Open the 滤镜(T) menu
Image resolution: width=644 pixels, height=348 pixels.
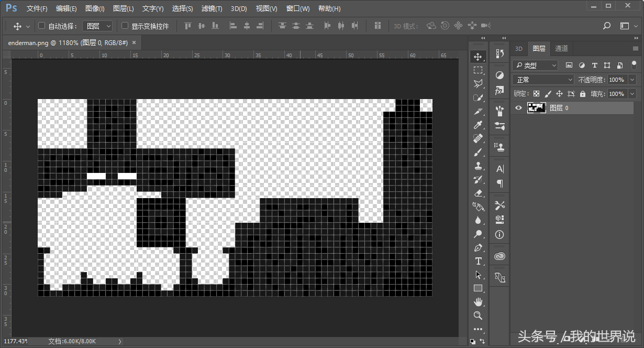point(212,9)
